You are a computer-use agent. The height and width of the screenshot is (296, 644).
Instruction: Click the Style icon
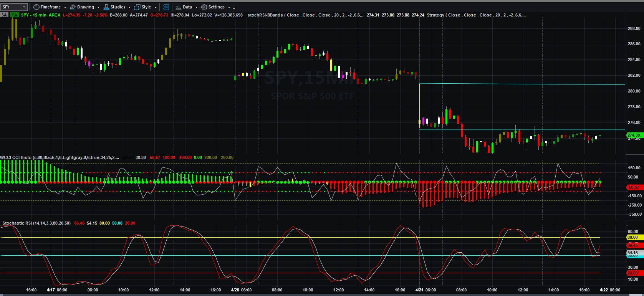point(137,7)
